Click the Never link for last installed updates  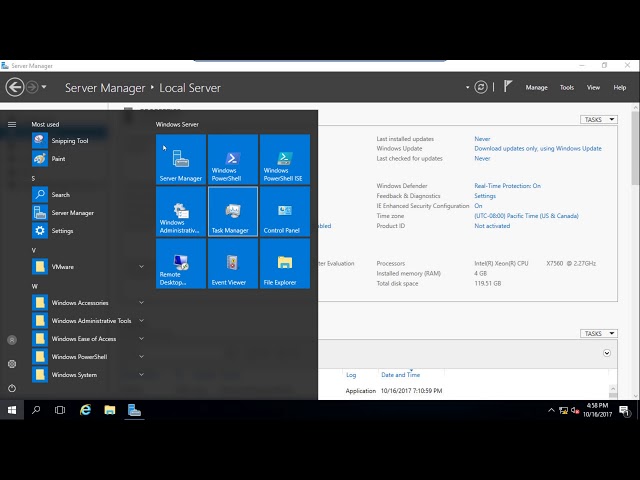pyautogui.click(x=482, y=139)
